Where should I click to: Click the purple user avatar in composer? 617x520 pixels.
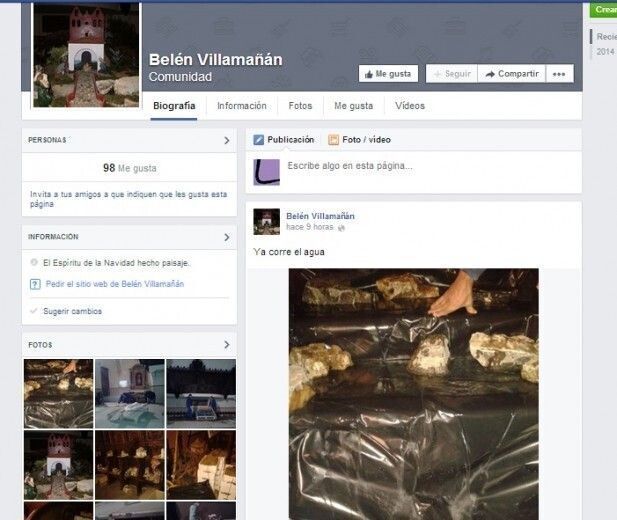pyautogui.click(x=266, y=172)
